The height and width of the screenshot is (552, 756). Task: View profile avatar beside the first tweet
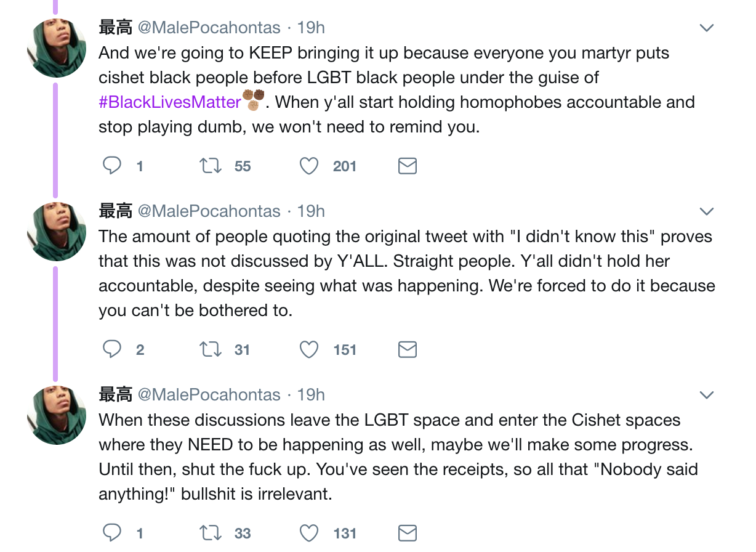[x=57, y=47]
